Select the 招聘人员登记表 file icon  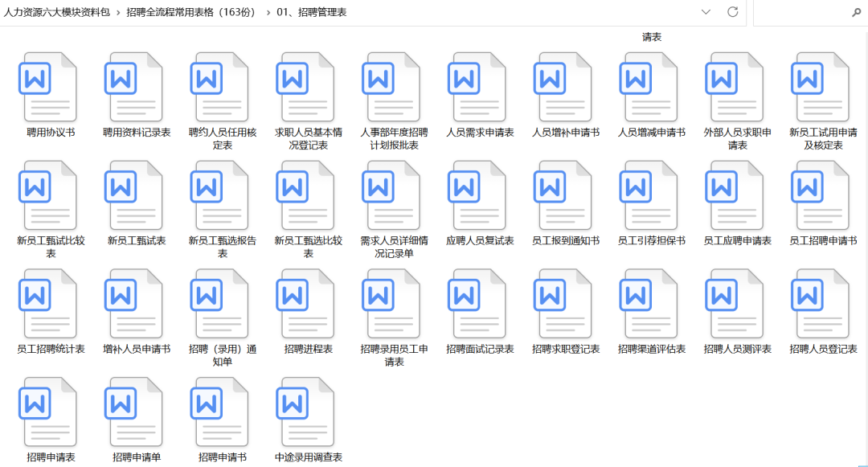pyautogui.click(x=821, y=304)
